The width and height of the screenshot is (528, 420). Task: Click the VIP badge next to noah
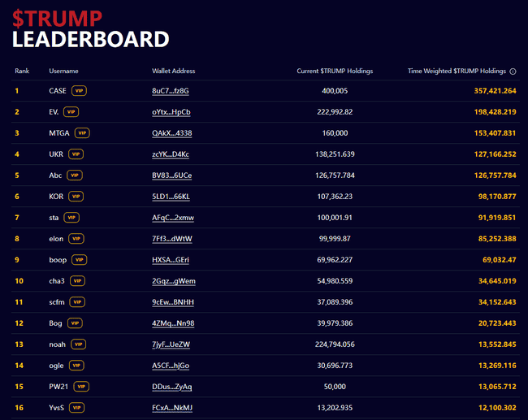coord(80,344)
